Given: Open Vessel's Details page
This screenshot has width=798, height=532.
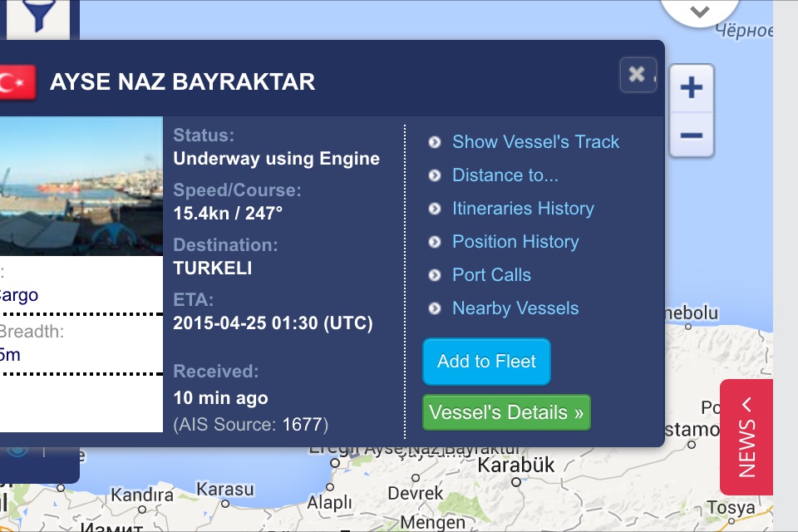Looking at the screenshot, I should [x=506, y=412].
